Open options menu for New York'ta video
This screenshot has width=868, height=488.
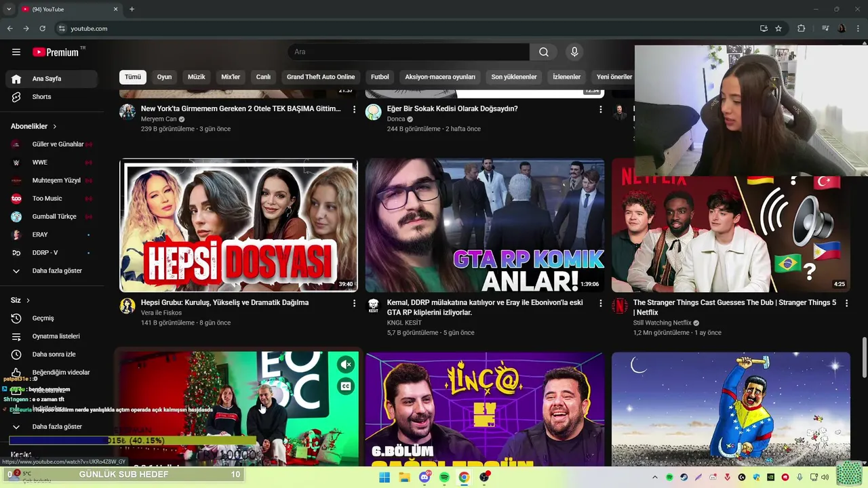click(354, 109)
